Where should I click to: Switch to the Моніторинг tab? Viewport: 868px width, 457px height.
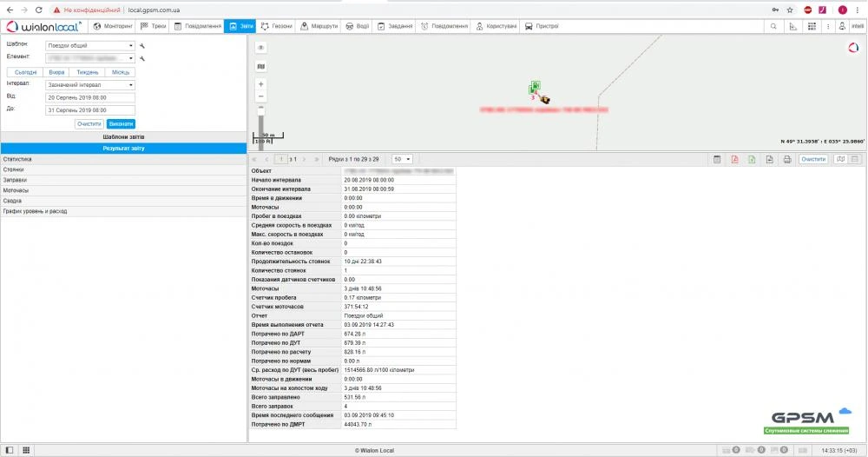coord(114,27)
